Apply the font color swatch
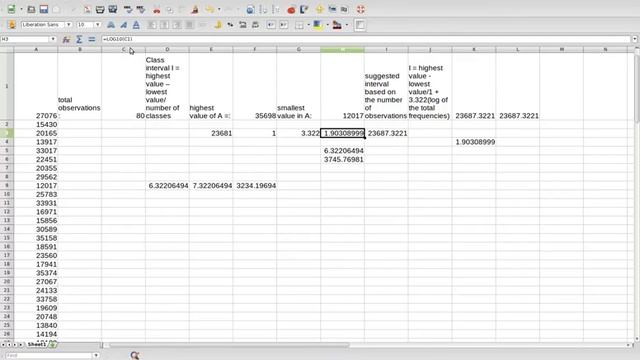The height and width of the screenshot is (360, 640). click(x=337, y=25)
